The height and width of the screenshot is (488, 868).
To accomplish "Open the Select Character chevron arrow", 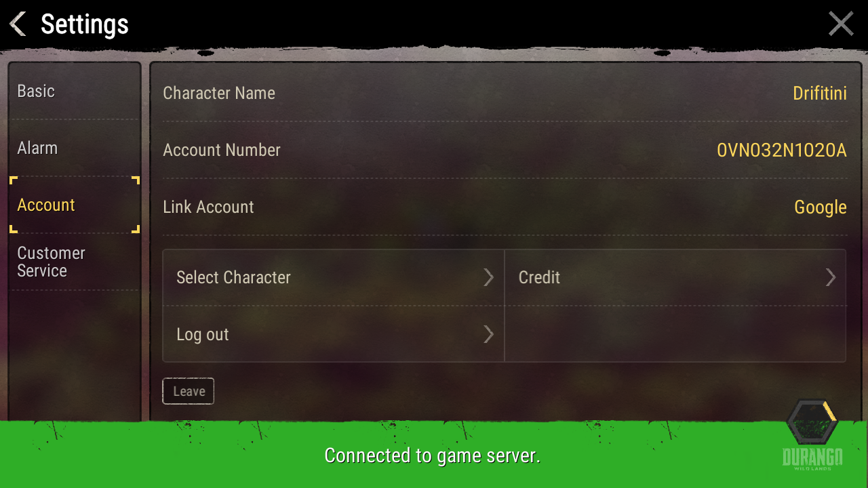I will click(488, 277).
